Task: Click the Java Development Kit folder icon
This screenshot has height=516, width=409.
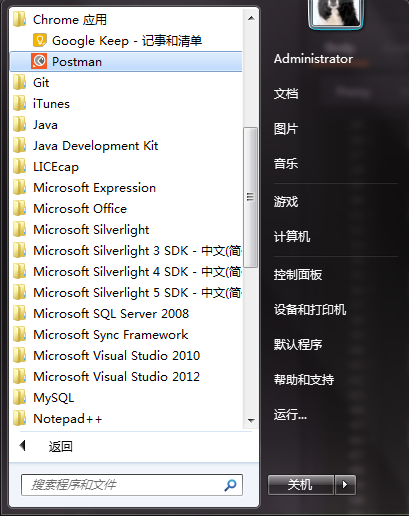Action: [x=20, y=145]
